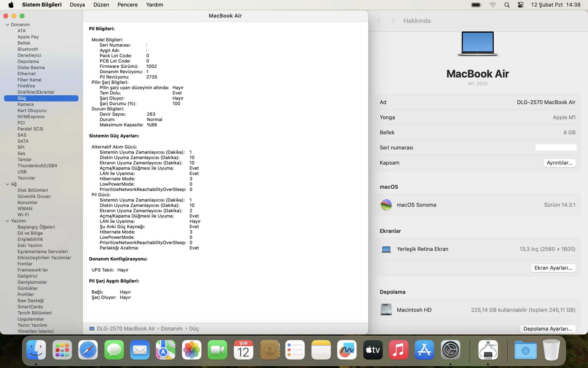Select Güvenlik Duvarı in sidebar
The width and height of the screenshot is (588, 368).
(34, 196)
